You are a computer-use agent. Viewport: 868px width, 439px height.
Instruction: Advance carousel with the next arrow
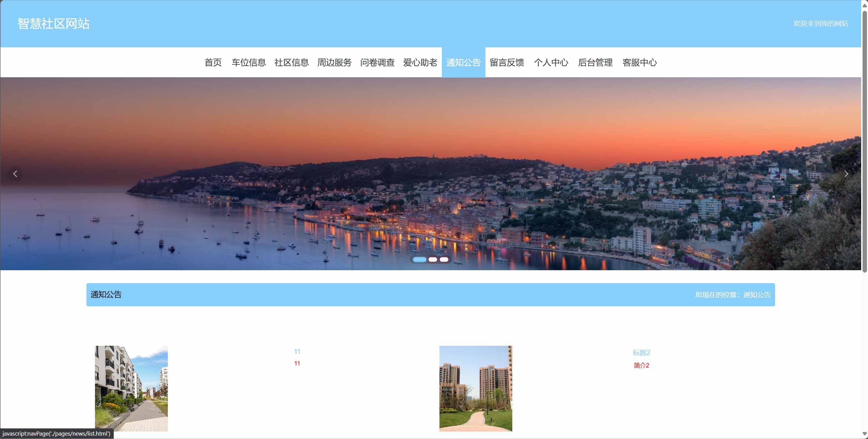846,174
